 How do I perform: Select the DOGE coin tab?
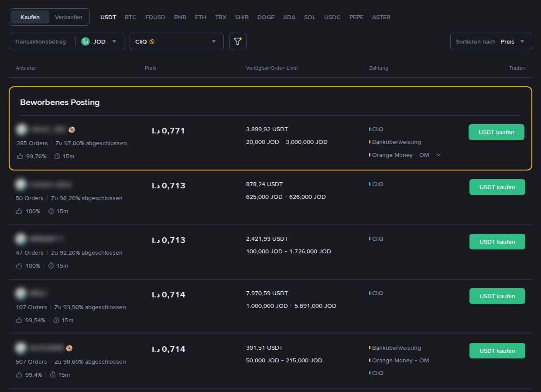click(266, 17)
